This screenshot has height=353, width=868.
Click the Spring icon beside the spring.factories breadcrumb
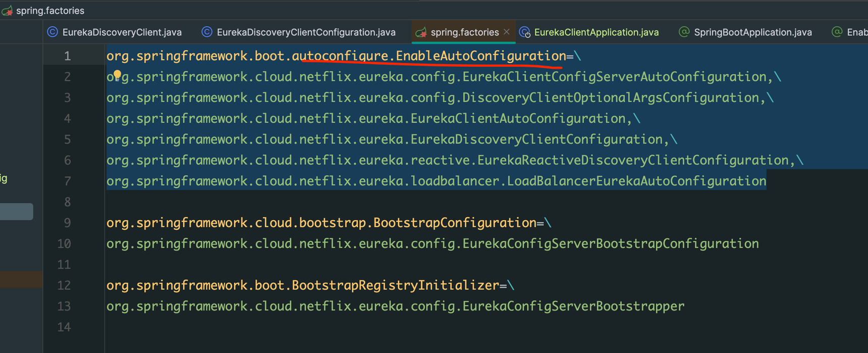[7, 11]
